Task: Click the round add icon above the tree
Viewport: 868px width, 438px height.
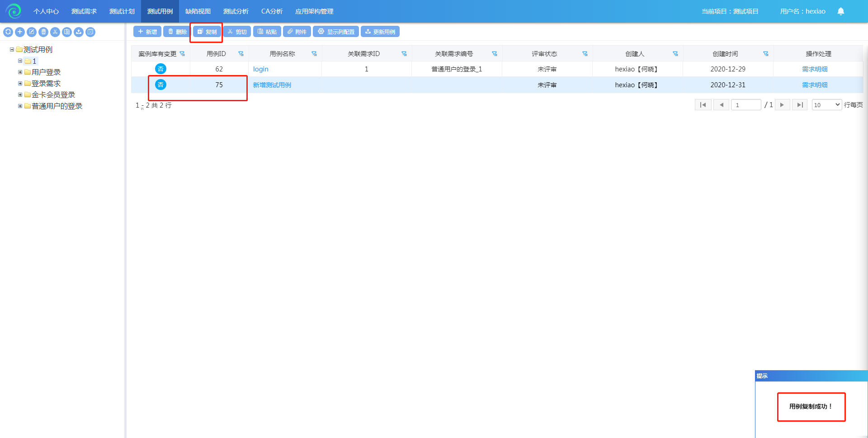Action: (20, 32)
